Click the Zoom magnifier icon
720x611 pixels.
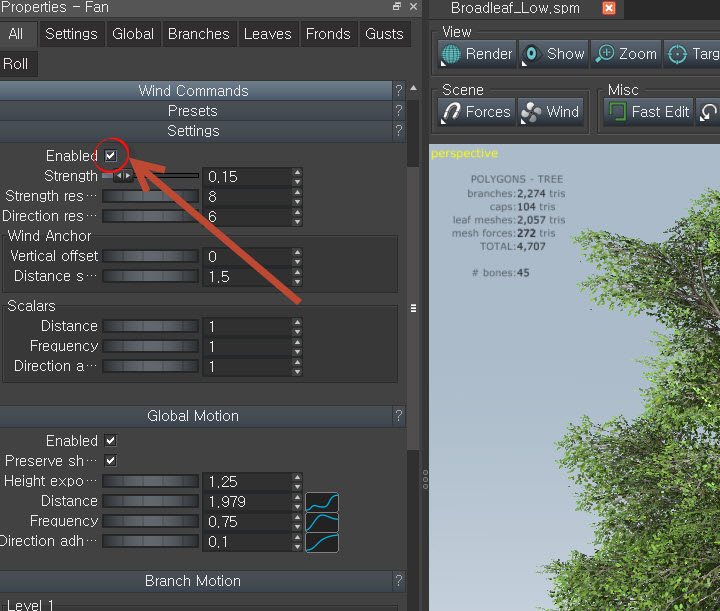pos(605,54)
